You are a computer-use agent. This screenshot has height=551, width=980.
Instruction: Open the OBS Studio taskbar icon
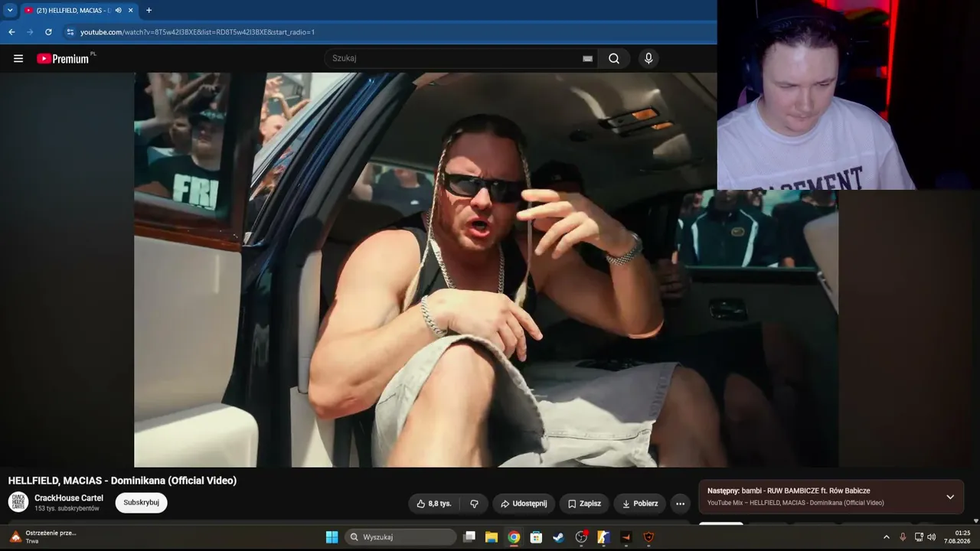pyautogui.click(x=581, y=537)
